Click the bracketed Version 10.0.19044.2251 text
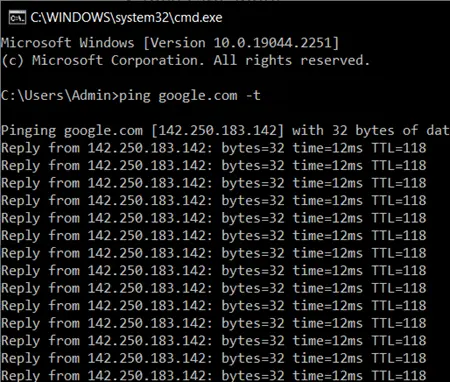This screenshot has width=450, height=382. [x=241, y=43]
